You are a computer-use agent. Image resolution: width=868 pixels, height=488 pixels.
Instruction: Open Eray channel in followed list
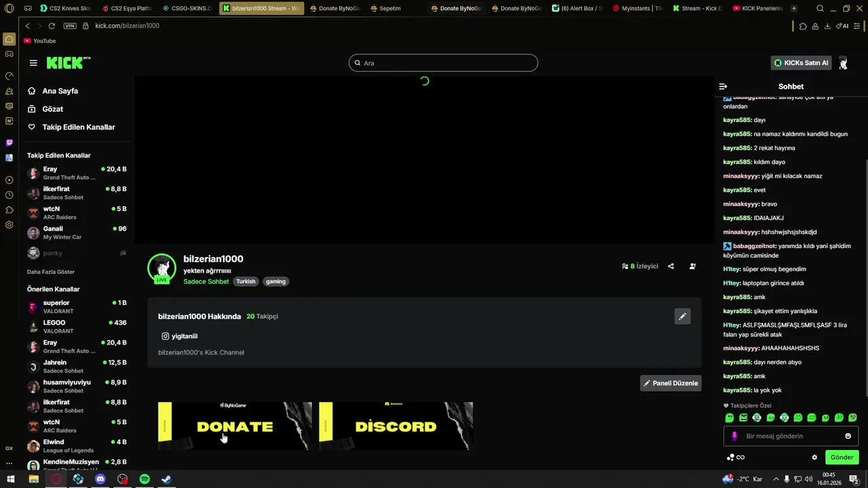coord(77,173)
